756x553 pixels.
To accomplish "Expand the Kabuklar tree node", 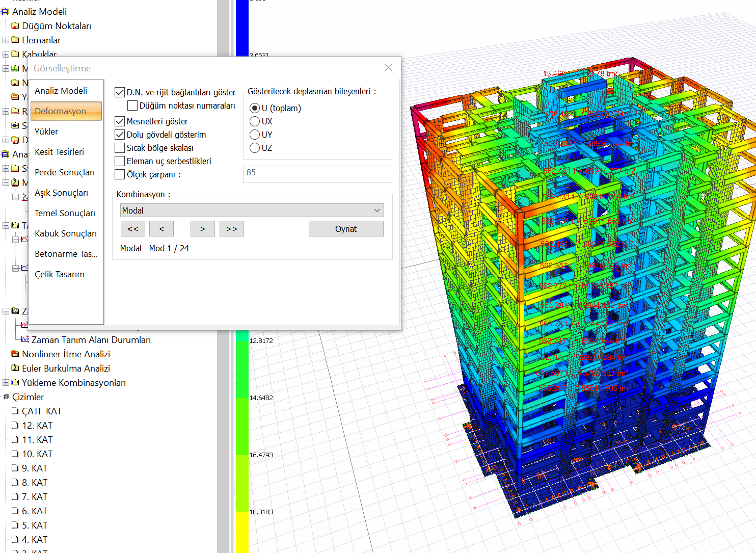I will (x=6, y=54).
